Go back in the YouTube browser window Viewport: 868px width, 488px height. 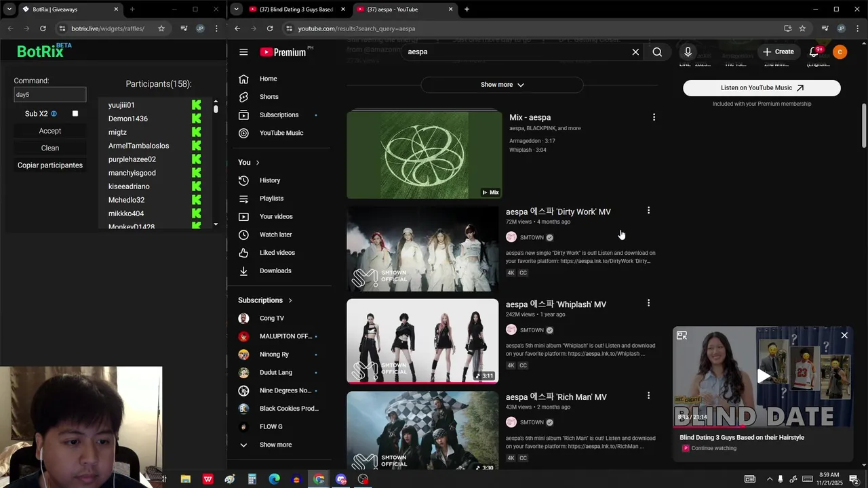click(x=237, y=28)
